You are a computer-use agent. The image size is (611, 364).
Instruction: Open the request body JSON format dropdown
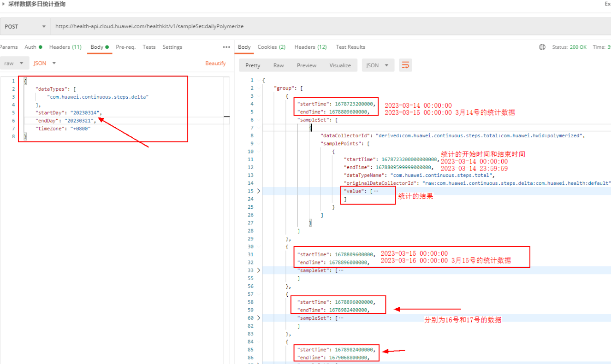(x=45, y=63)
